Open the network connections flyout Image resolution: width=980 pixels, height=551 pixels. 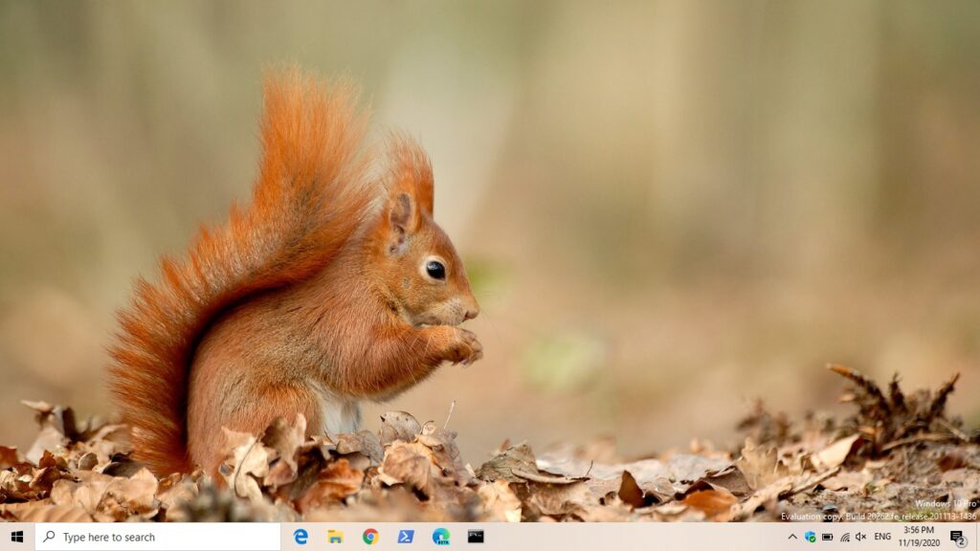(x=844, y=537)
